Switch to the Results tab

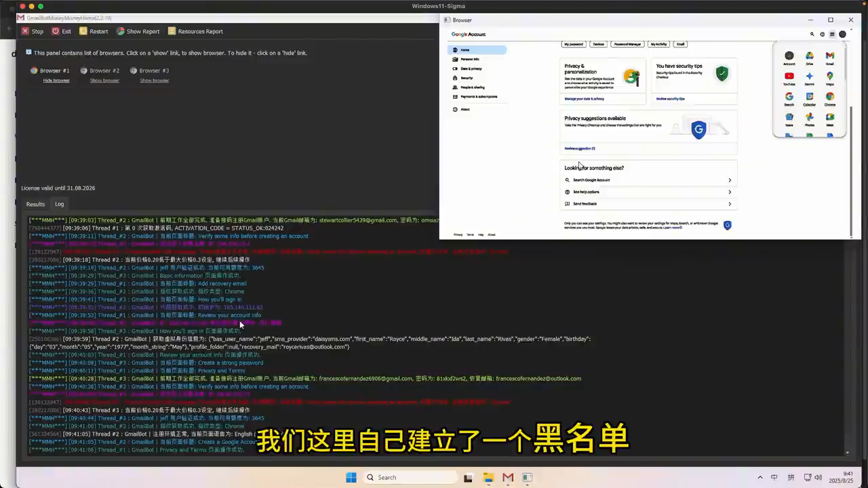coord(35,204)
